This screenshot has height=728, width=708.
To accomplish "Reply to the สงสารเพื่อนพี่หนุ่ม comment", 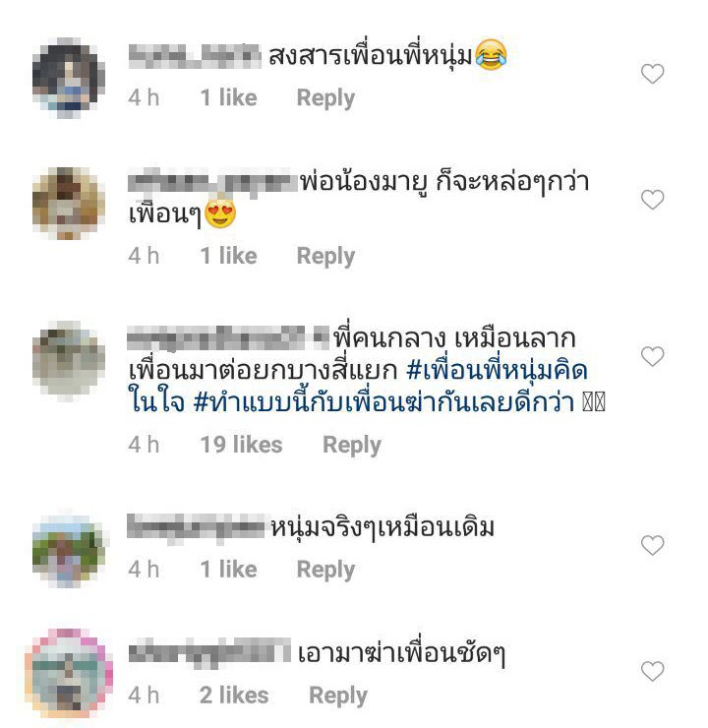I will coord(325,98).
